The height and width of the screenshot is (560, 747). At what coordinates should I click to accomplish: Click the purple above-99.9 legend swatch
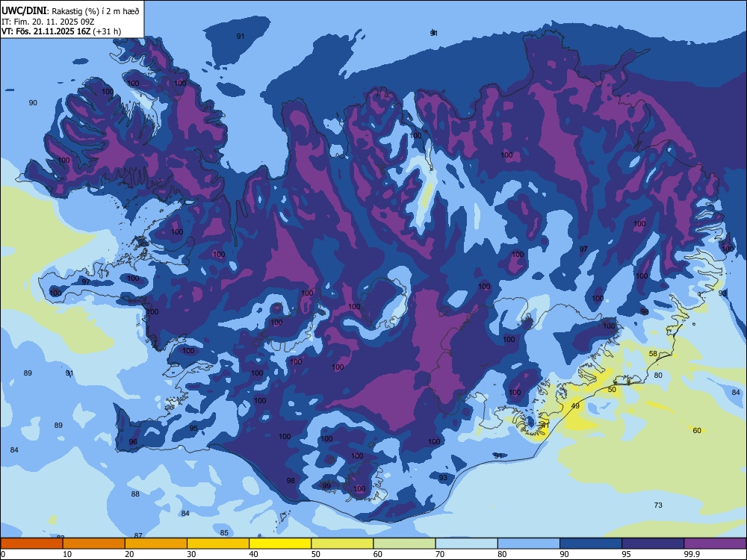(715, 544)
